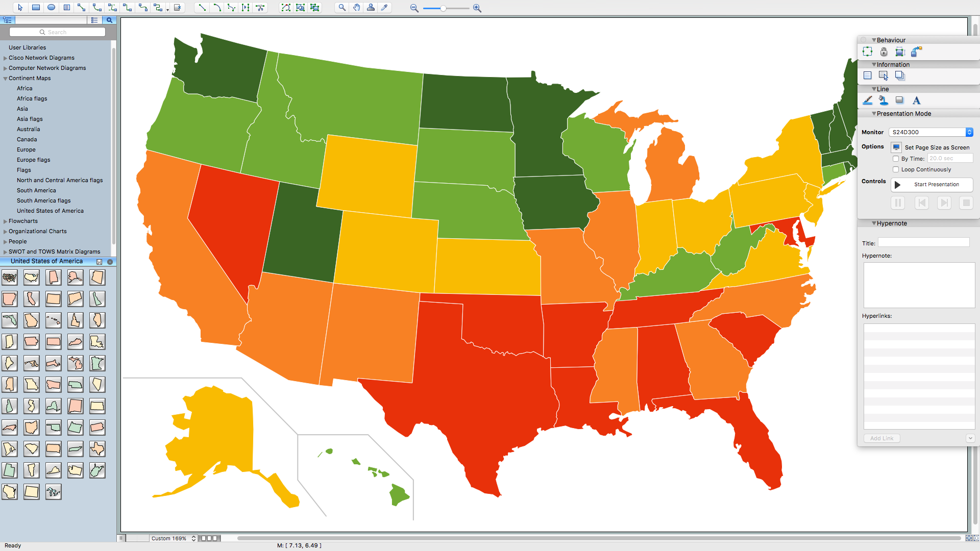Select the ellipse drawing tool
Screen dimensions: 980x551
click(x=51, y=8)
